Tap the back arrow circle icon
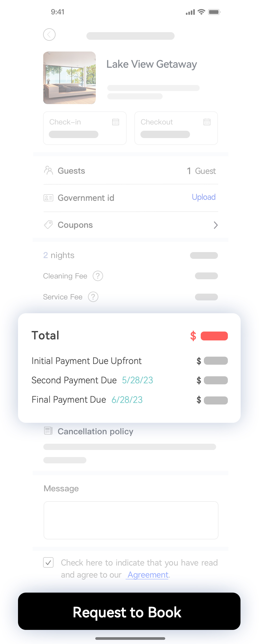The width and height of the screenshot is (261, 644). 49,35
